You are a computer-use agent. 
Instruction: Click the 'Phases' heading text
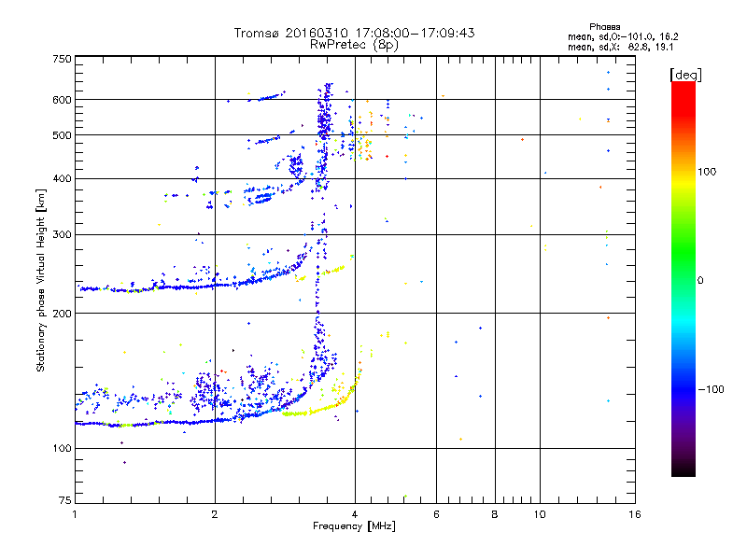click(x=604, y=27)
